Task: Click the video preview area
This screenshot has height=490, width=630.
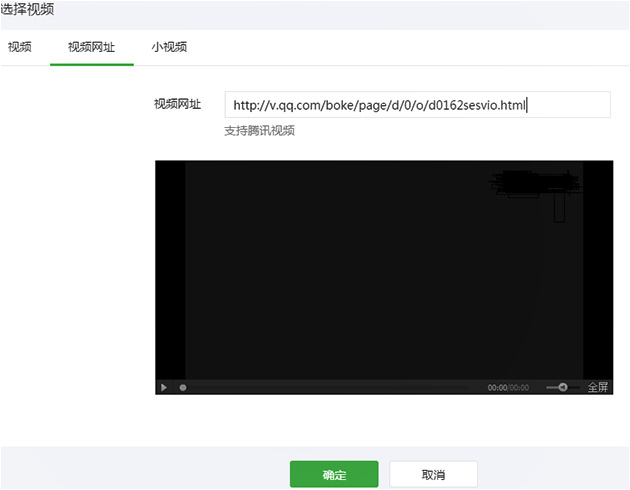Action: (384, 270)
